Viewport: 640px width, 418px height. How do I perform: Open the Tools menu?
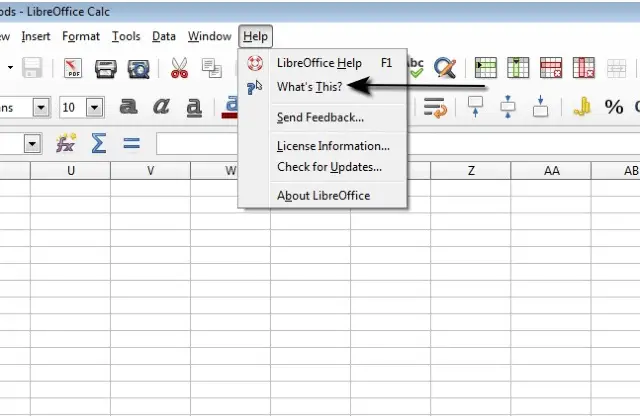(x=126, y=36)
